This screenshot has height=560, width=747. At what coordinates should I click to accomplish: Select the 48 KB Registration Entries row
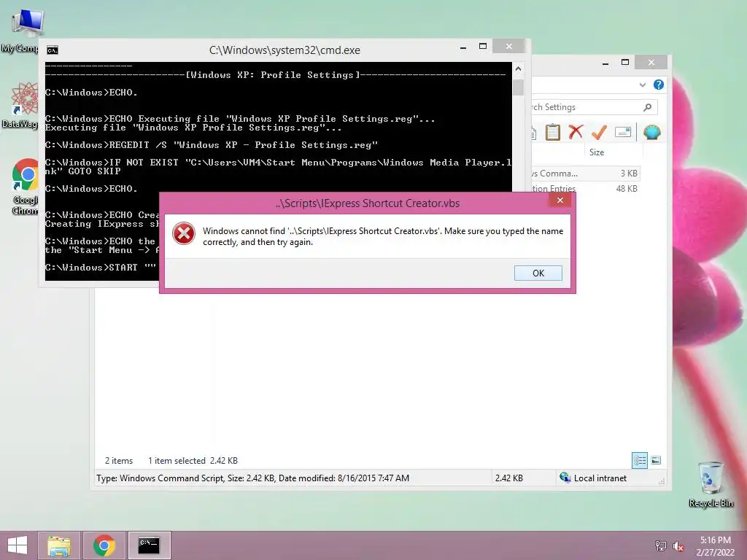tap(586, 189)
